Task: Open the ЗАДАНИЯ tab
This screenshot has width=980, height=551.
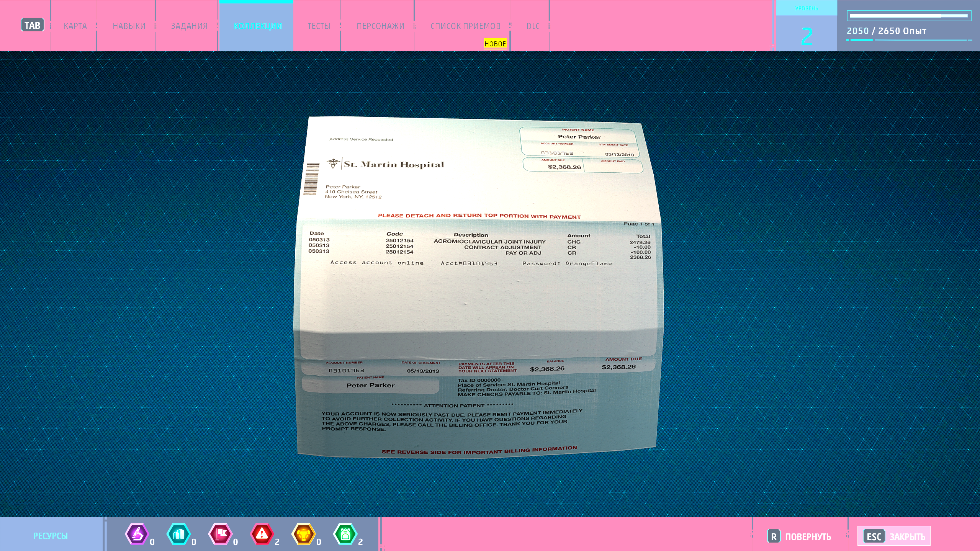Action: (189, 26)
